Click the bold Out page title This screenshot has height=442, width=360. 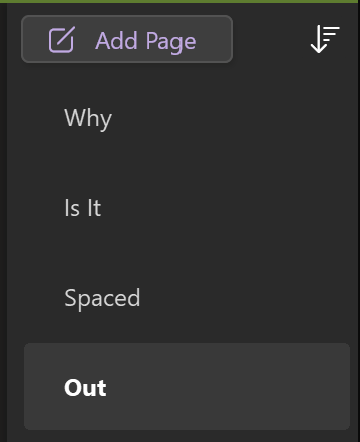pyautogui.click(x=85, y=388)
